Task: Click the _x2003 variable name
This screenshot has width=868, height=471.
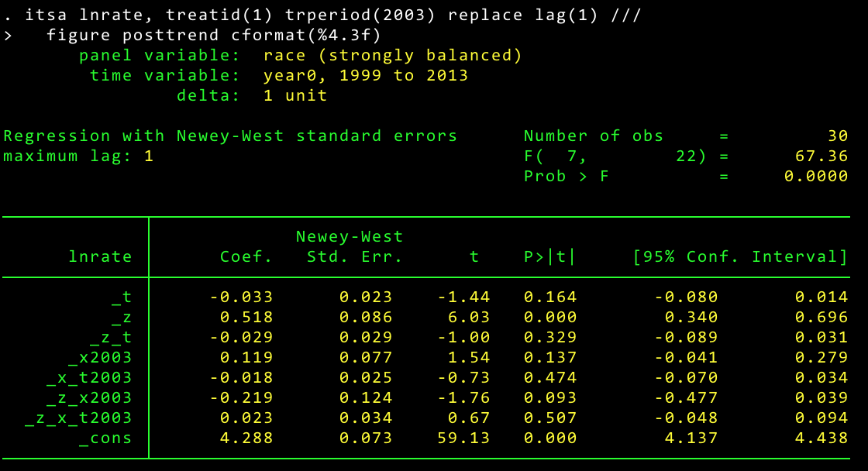Action: point(100,357)
